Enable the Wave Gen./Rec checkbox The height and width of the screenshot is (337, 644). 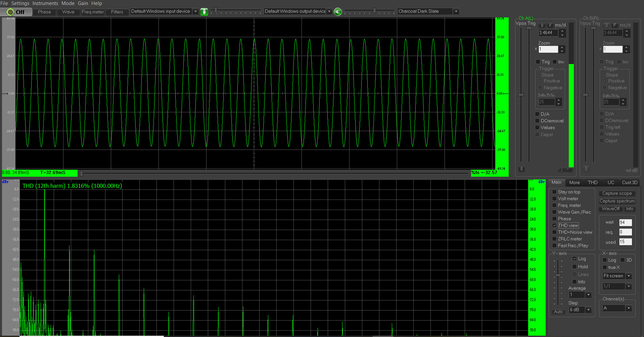tap(554, 212)
